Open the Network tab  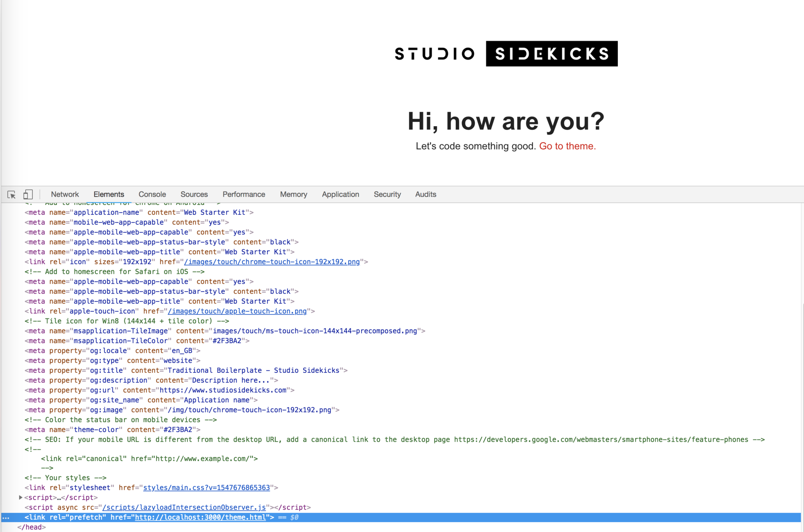click(65, 194)
